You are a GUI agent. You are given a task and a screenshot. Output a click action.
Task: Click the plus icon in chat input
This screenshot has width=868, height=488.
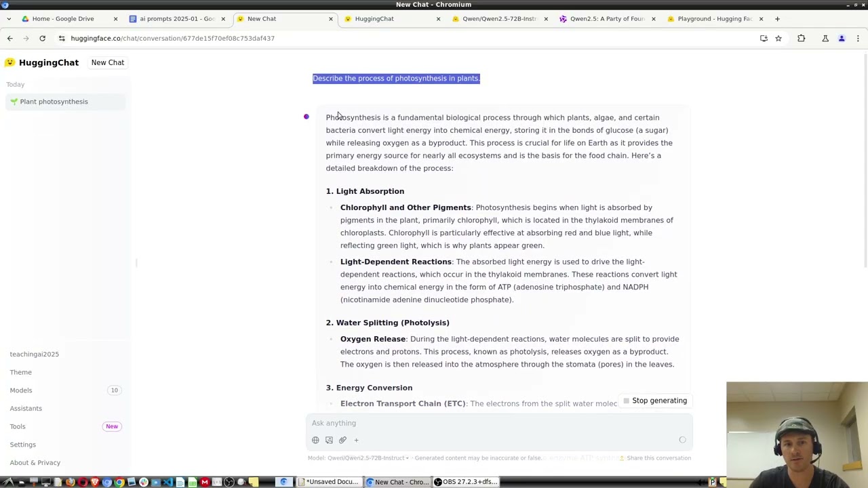point(356,440)
